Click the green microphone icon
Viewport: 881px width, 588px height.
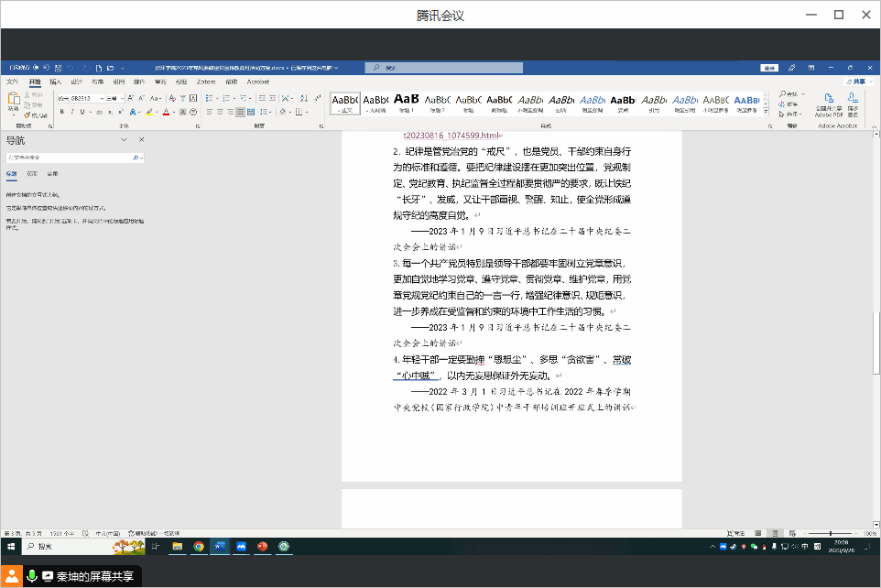[x=32, y=575]
